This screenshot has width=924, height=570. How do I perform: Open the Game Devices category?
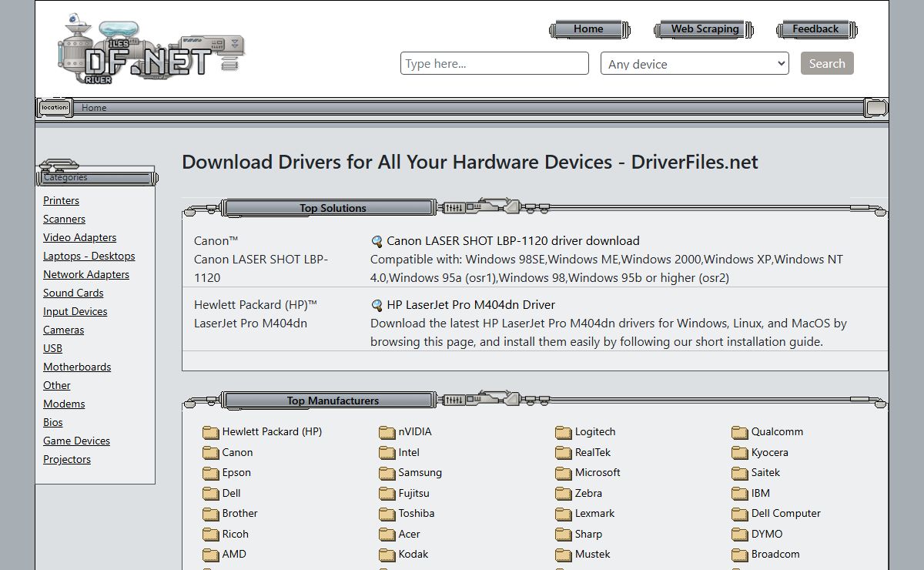76,441
